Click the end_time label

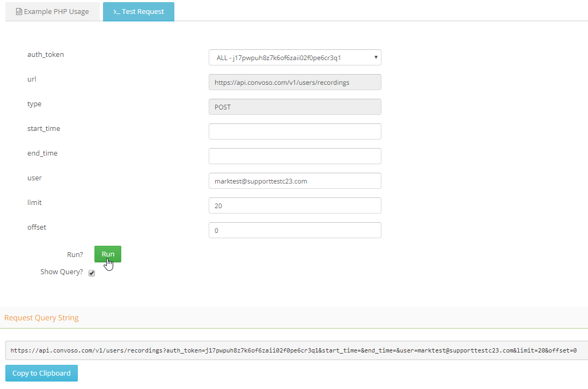[x=42, y=153]
